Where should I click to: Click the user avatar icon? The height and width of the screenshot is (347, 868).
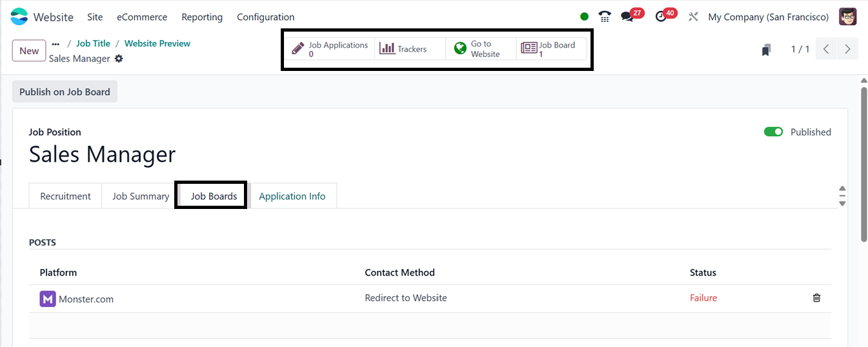847,17
